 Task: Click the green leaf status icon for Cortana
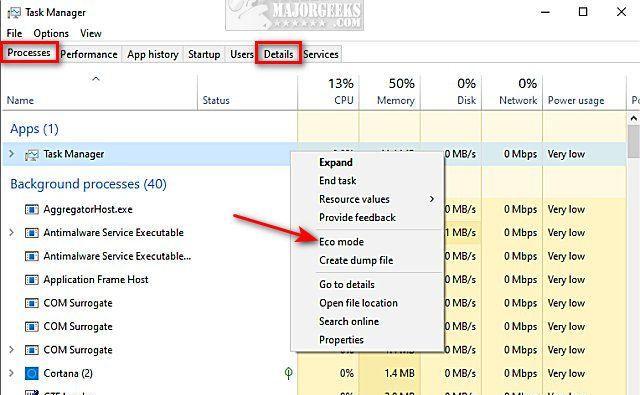point(289,373)
